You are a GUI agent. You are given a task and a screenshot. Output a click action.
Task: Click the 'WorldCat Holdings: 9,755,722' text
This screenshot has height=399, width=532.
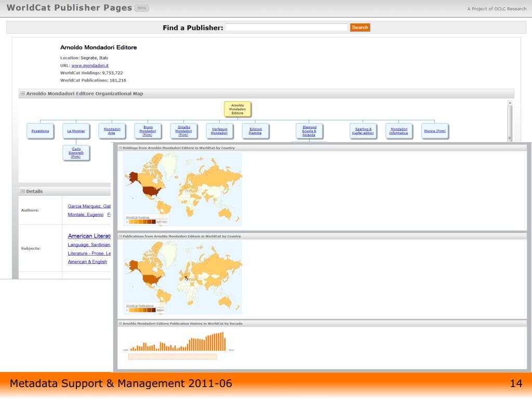(x=91, y=73)
